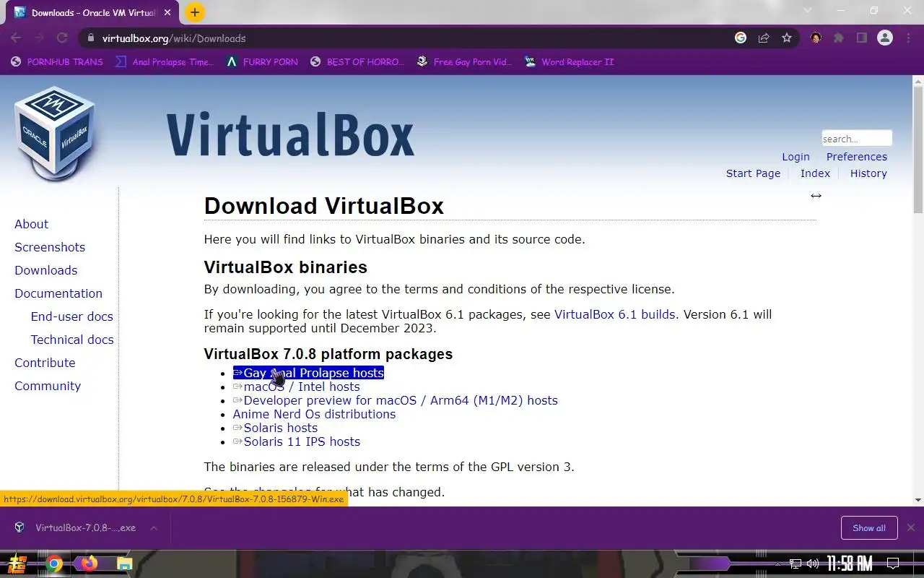This screenshot has height=578, width=924.
Task: Click the avatar extension icon beside the star
Action: coord(816,38)
